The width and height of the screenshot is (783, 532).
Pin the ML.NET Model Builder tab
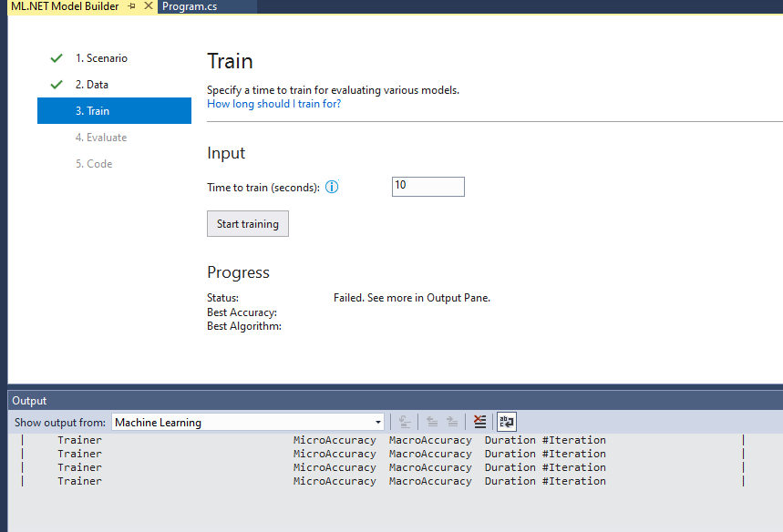point(132,6)
